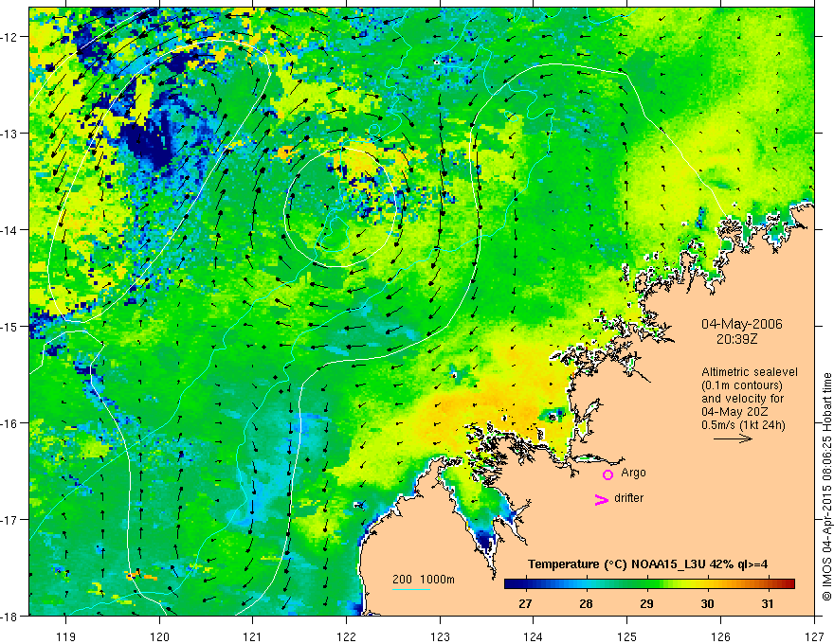Click the -14 latitude axis label
The width and height of the screenshot is (834, 644).
[x=9, y=230]
